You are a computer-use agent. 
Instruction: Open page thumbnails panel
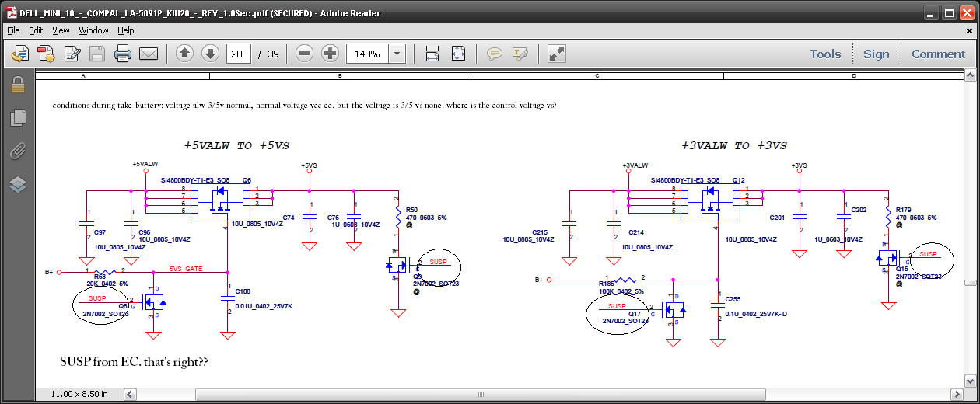pyautogui.click(x=19, y=117)
